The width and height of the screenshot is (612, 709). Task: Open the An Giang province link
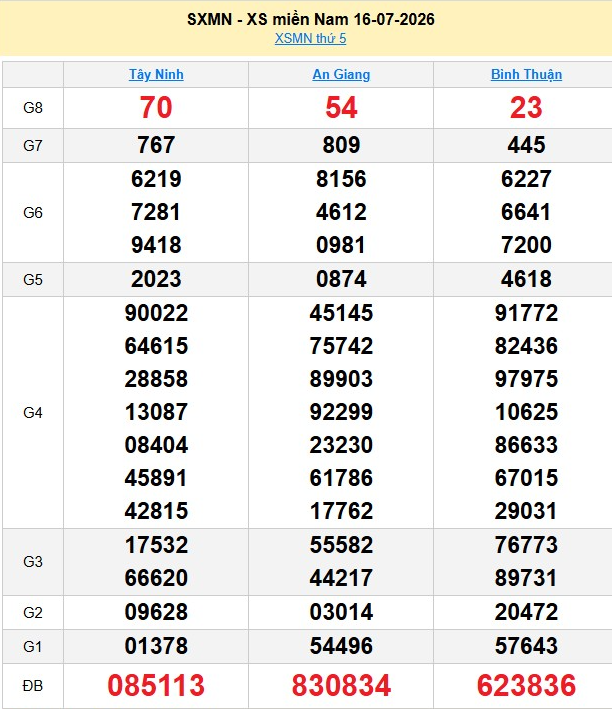341,74
